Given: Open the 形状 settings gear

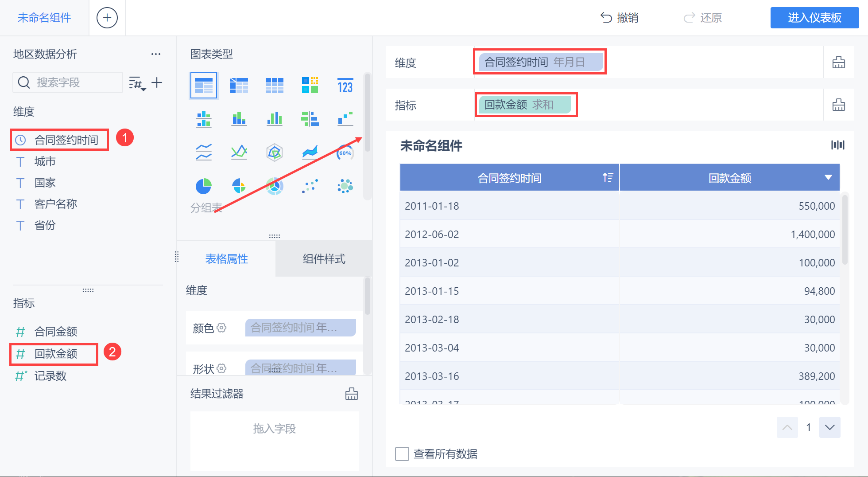Looking at the screenshot, I should pos(222,368).
